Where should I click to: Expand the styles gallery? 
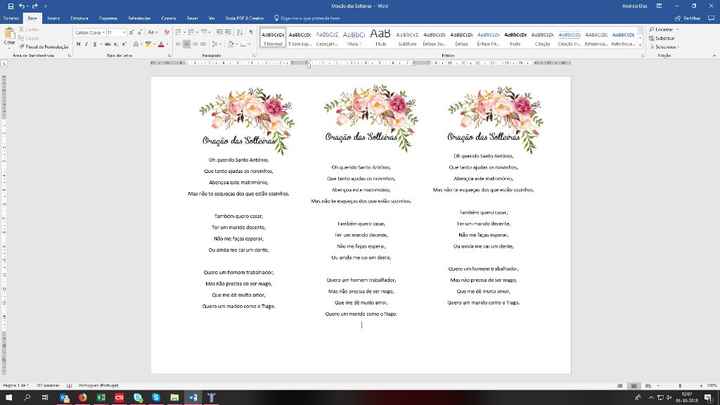coord(640,44)
